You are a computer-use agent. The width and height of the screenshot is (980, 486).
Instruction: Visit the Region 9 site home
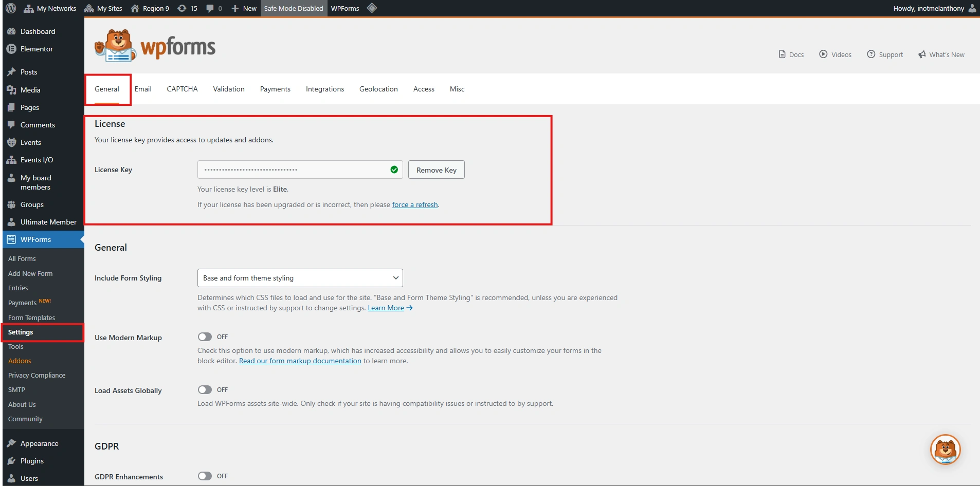coord(150,8)
